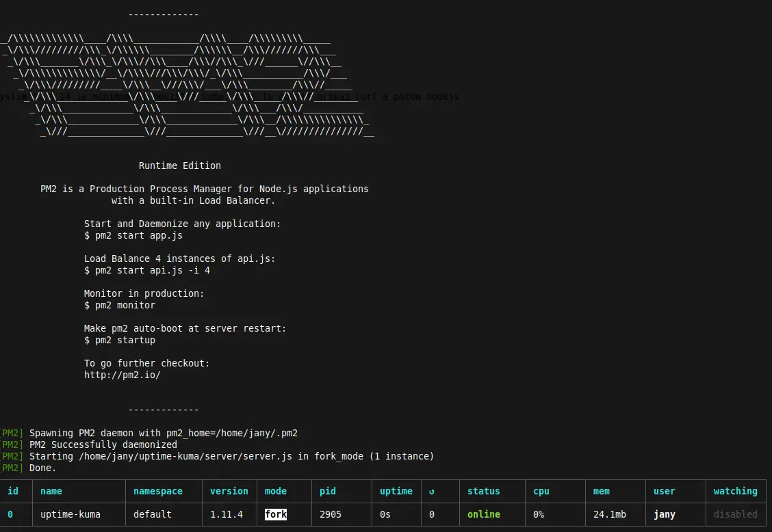Click the "Done." log line

pos(28,468)
